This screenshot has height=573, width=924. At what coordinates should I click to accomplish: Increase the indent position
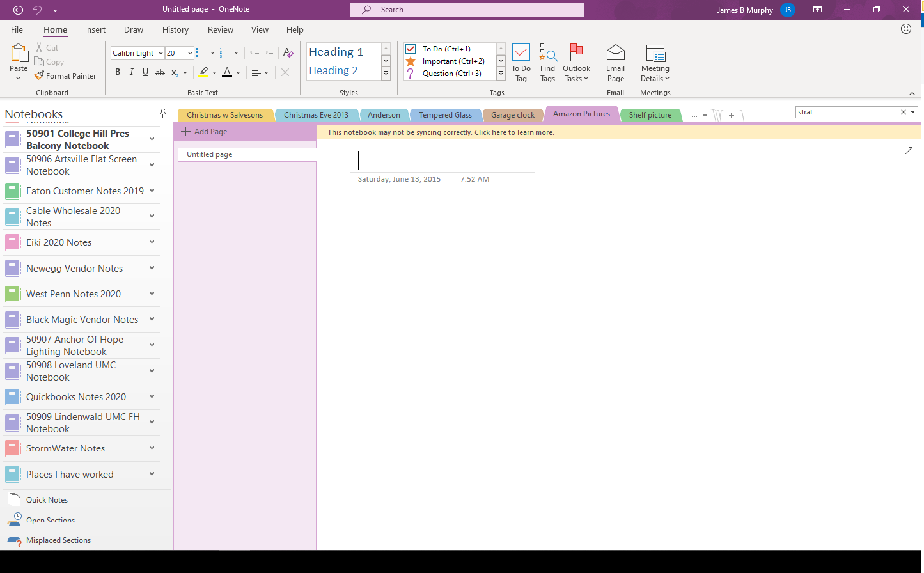pos(269,53)
